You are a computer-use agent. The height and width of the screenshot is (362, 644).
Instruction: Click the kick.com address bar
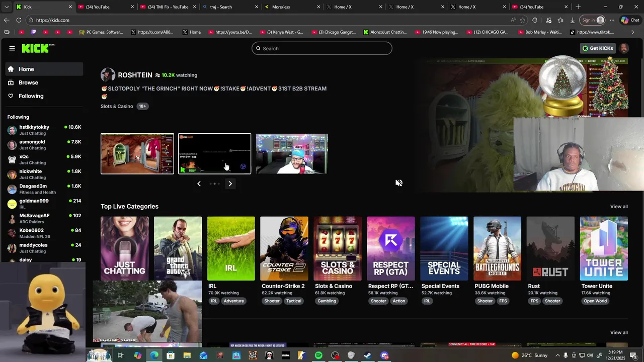pos(272,20)
